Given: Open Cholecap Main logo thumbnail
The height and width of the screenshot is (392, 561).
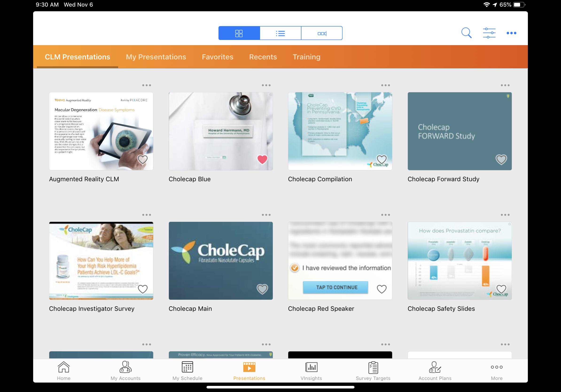Looking at the screenshot, I should 221,261.
